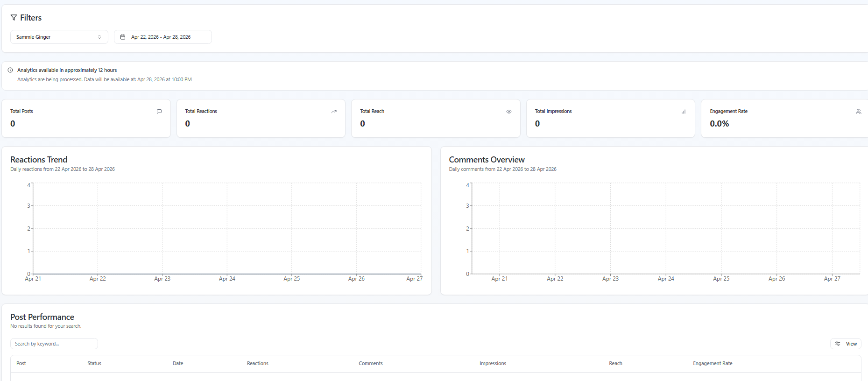The width and height of the screenshot is (868, 381).
Task: Focus the Search by keyword field
Action: (54, 344)
